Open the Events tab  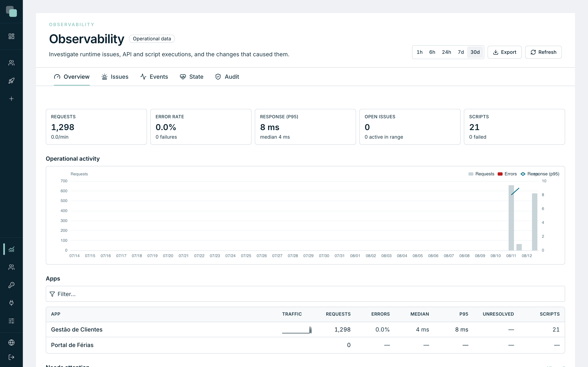click(154, 77)
